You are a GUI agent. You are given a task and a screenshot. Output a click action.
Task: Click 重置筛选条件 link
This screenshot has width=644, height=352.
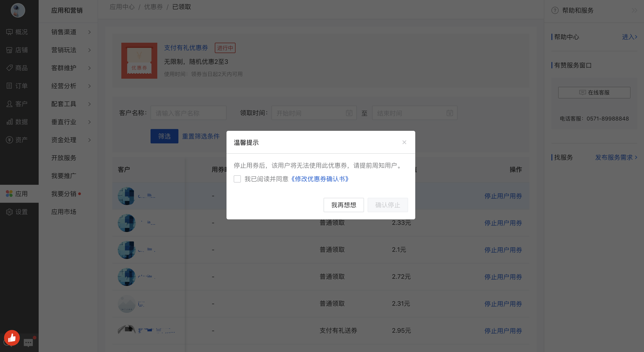201,136
